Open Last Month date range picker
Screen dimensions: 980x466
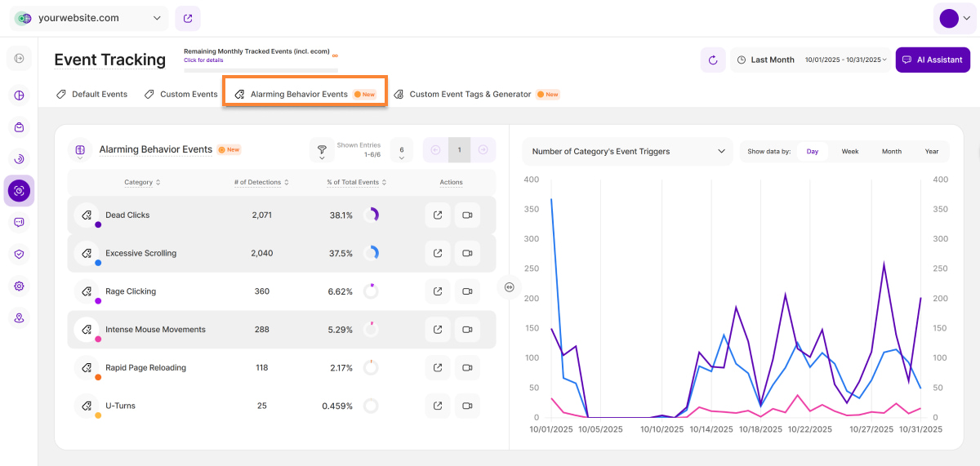click(x=810, y=60)
